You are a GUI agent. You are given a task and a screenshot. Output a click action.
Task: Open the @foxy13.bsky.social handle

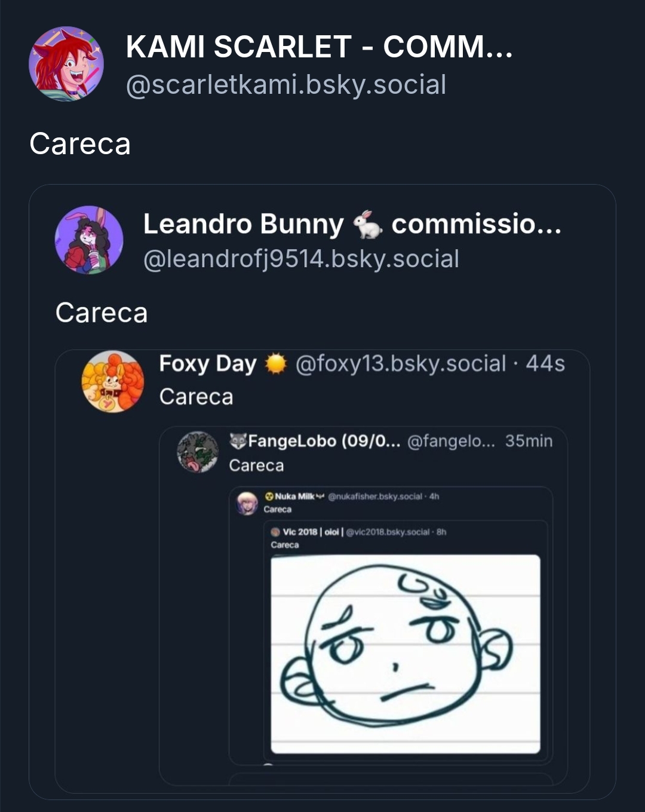pyautogui.click(x=401, y=363)
